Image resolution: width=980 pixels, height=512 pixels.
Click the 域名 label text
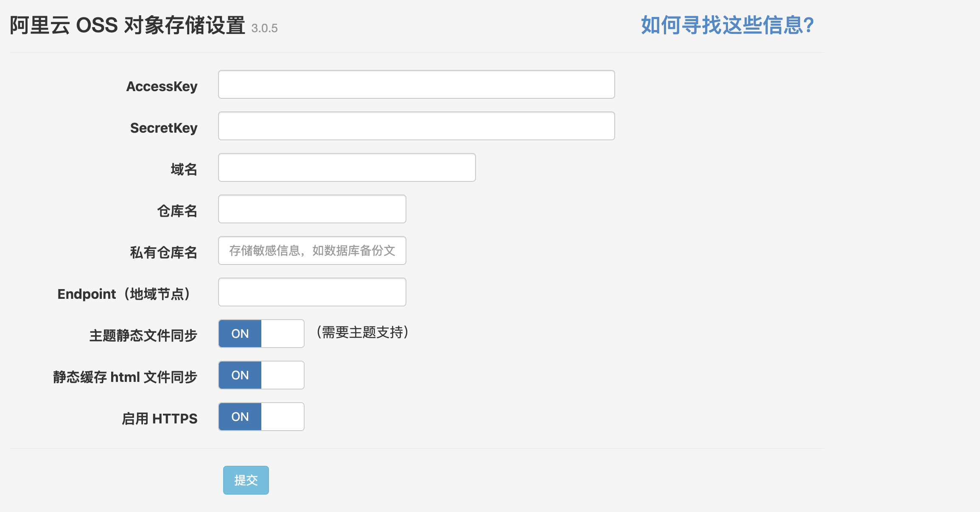coord(184,170)
